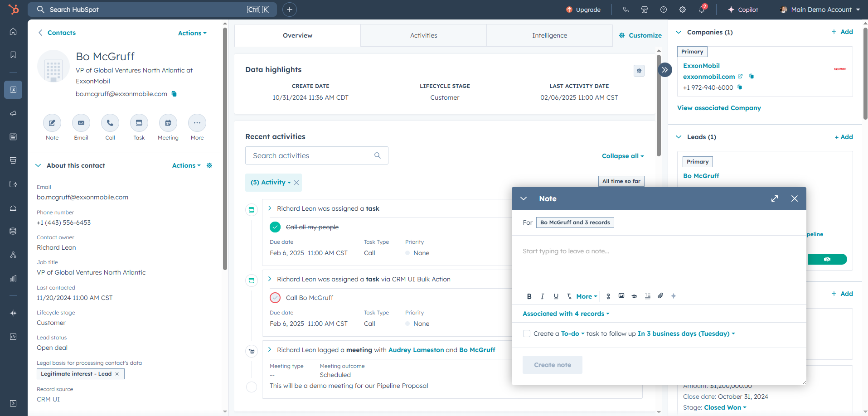868x416 pixels.
Task: Click the Email action icon for the contact
Action: click(81, 123)
